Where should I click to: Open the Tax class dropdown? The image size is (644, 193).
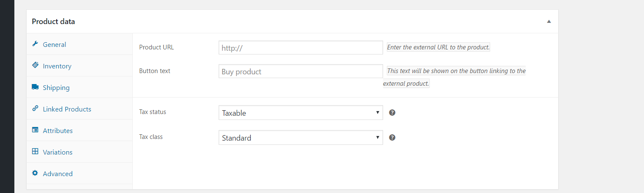tap(300, 138)
